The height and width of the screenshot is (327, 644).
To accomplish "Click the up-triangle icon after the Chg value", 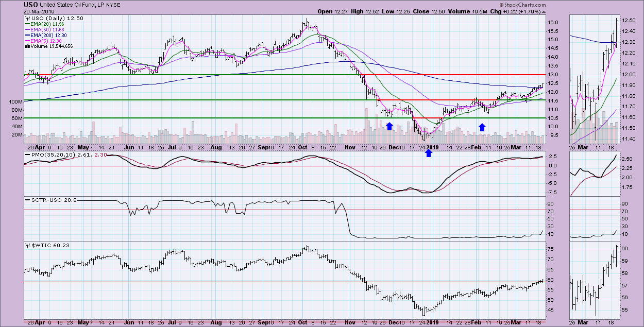I will pos(544,11).
